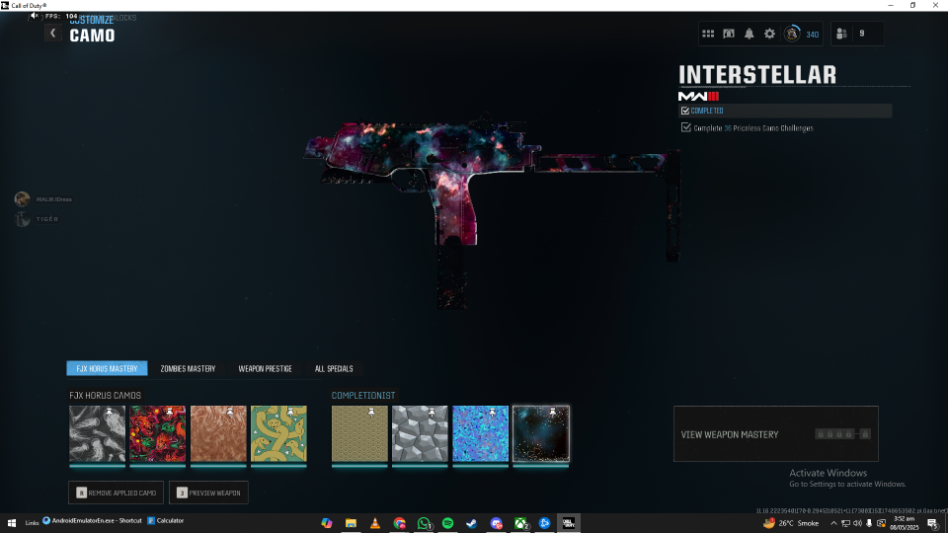Viewport: 948px width, 533px height.
Task: Click the party count showing 9
Action: pyautogui.click(x=862, y=34)
